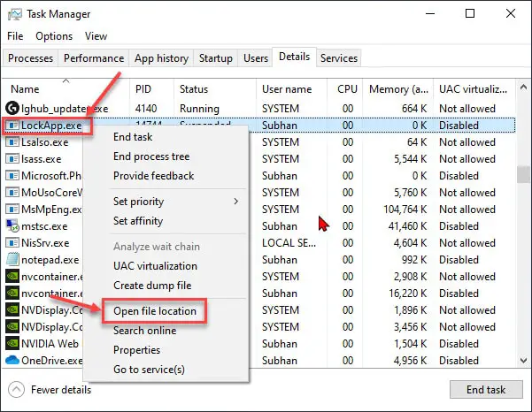The image size is (532, 412).
Task: Sort by the Memory column header
Action: coord(398,89)
